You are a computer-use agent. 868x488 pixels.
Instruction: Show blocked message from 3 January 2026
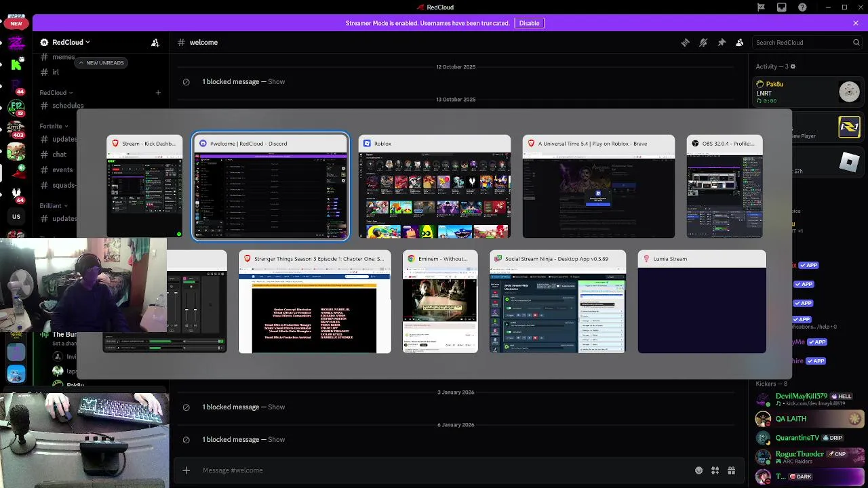(276, 407)
